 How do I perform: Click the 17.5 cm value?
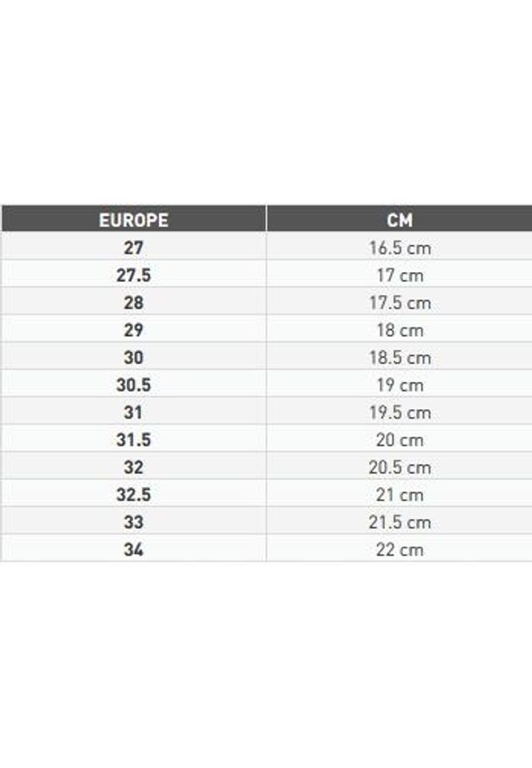click(399, 303)
